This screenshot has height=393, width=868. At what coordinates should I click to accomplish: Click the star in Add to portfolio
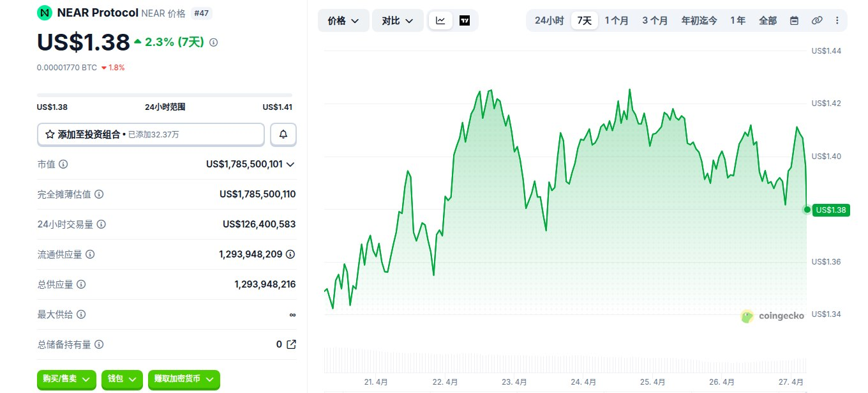click(x=50, y=134)
